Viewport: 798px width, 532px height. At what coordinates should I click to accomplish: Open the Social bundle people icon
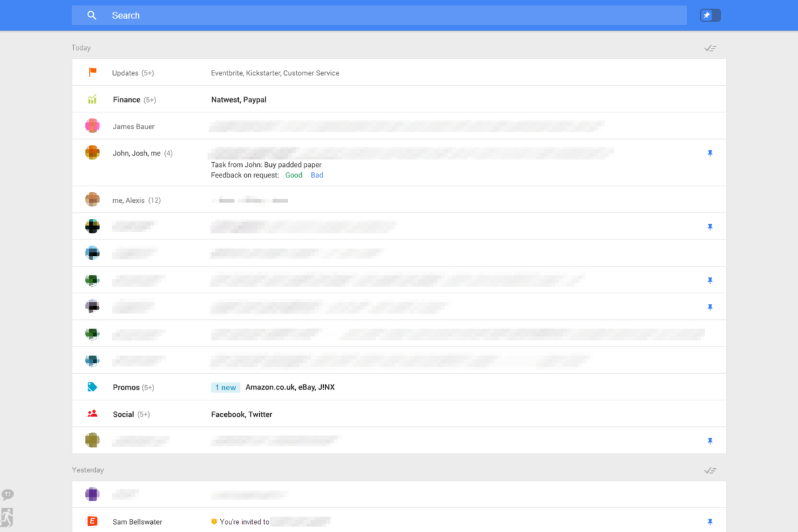tap(92, 413)
